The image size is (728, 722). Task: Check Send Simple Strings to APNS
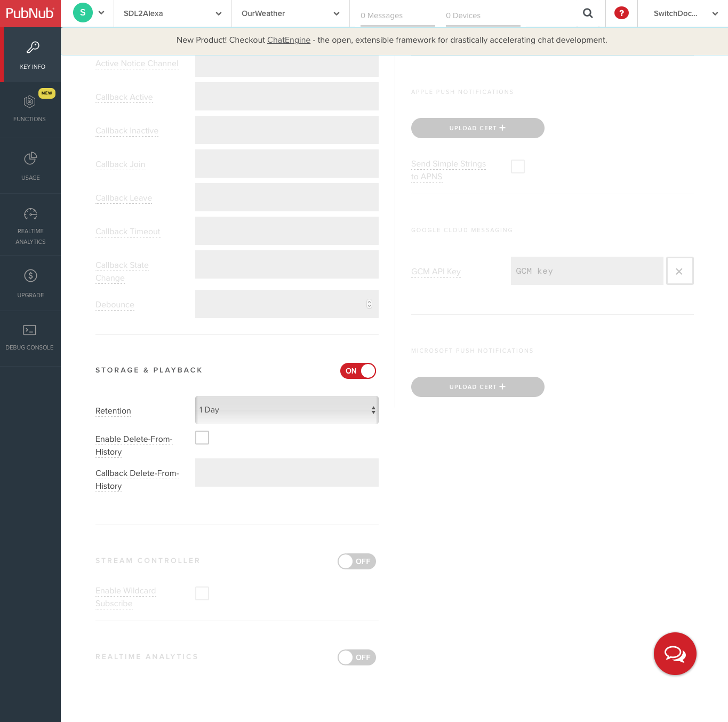pyautogui.click(x=517, y=166)
